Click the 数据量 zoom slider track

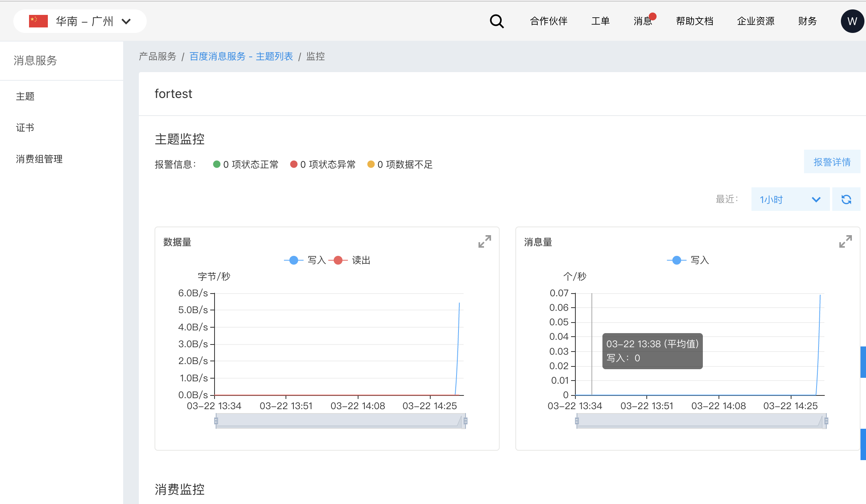(340, 421)
